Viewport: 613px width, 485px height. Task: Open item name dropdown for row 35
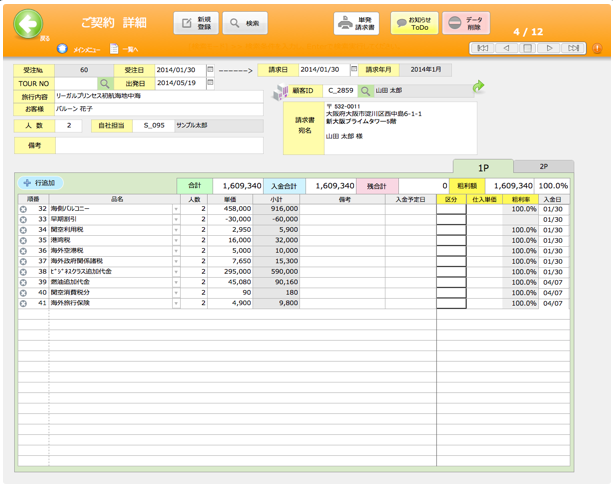click(x=176, y=240)
